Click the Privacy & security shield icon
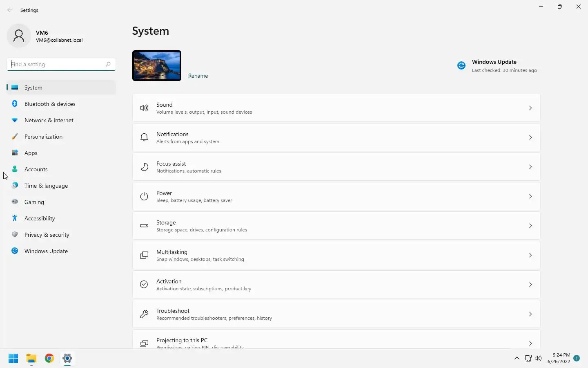 tap(15, 235)
